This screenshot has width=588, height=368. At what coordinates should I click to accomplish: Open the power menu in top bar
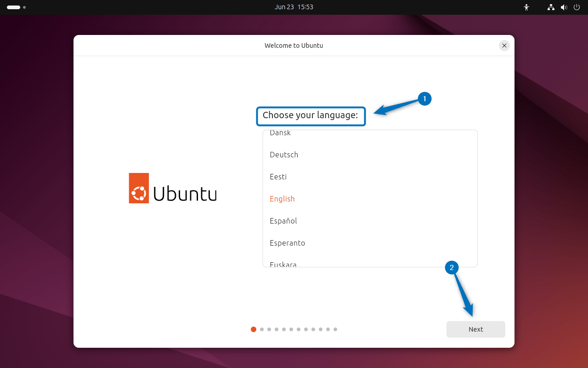(x=577, y=7)
